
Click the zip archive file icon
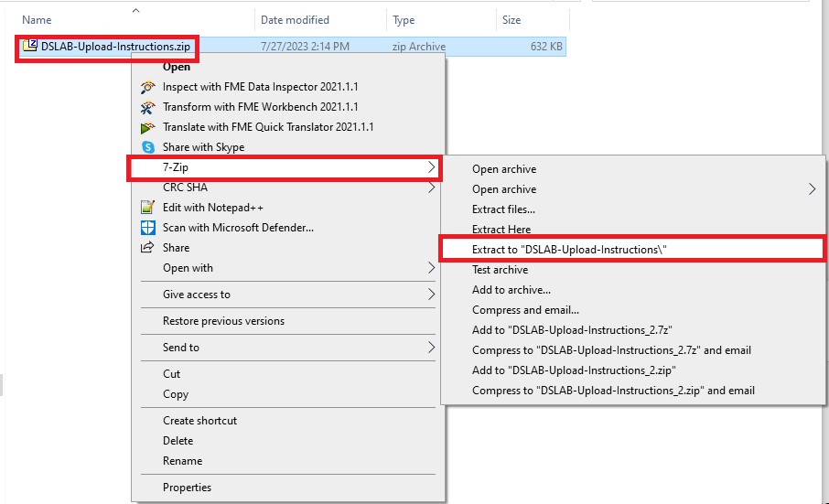click(30, 46)
